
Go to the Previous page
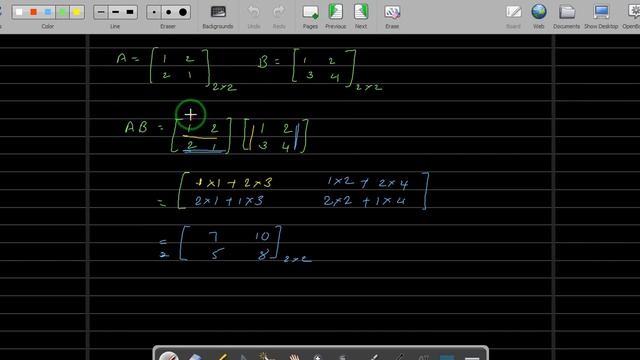click(x=336, y=16)
